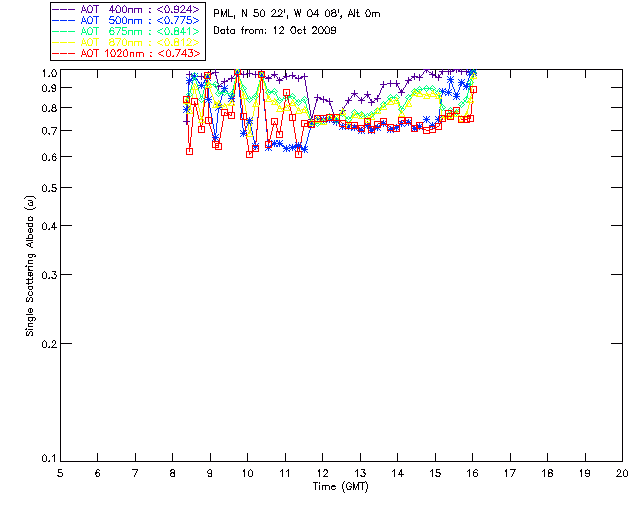
Task: Click the x-axis label 8
Action: pyautogui.click(x=173, y=473)
